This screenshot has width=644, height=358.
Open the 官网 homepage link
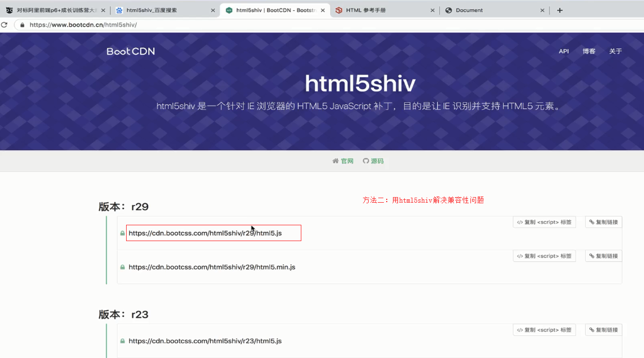click(x=343, y=161)
